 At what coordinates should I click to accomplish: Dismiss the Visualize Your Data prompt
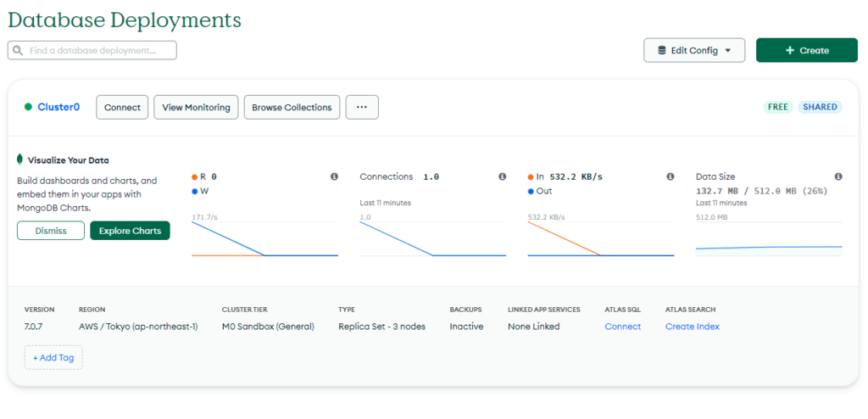tap(51, 231)
